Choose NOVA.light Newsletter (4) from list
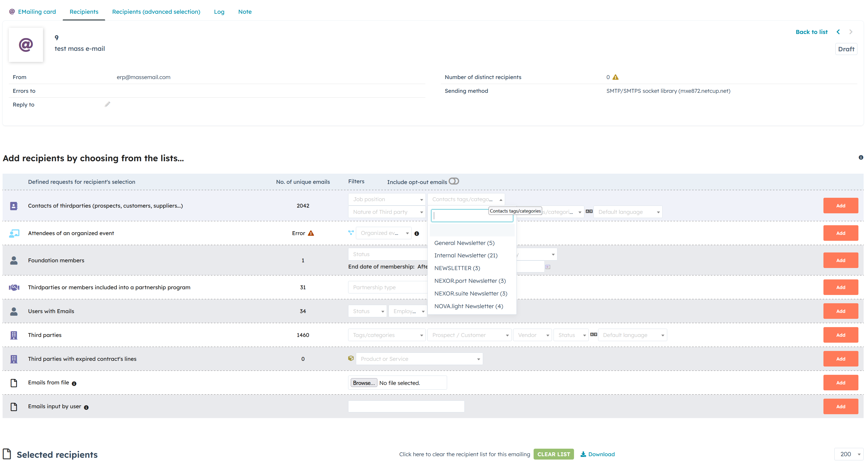 coord(468,306)
